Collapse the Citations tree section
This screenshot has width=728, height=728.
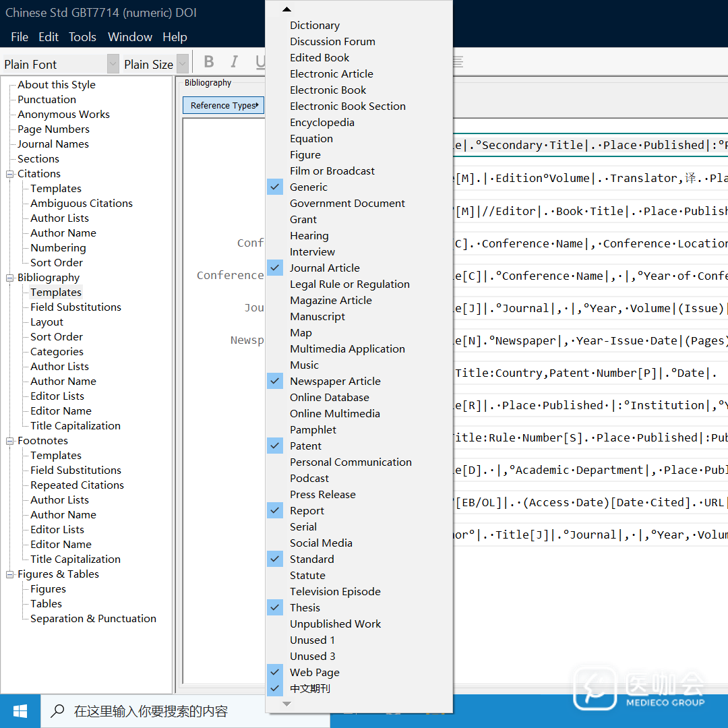(x=10, y=174)
